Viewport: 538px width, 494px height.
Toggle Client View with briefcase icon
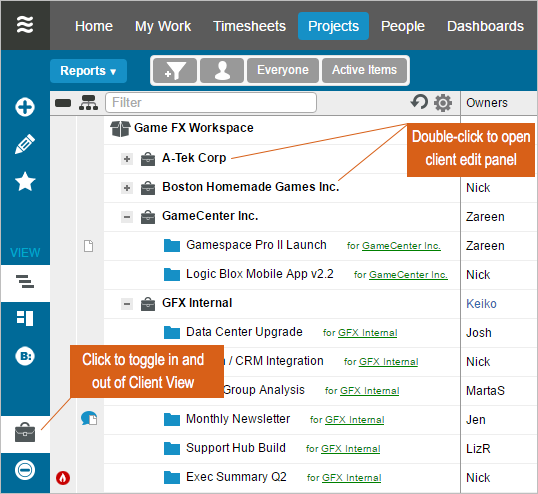pyautogui.click(x=25, y=433)
